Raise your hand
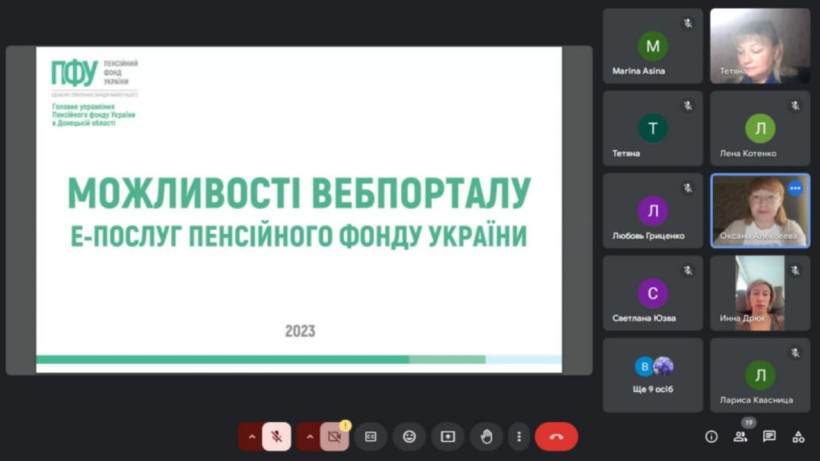The image size is (820, 461). 486,436
